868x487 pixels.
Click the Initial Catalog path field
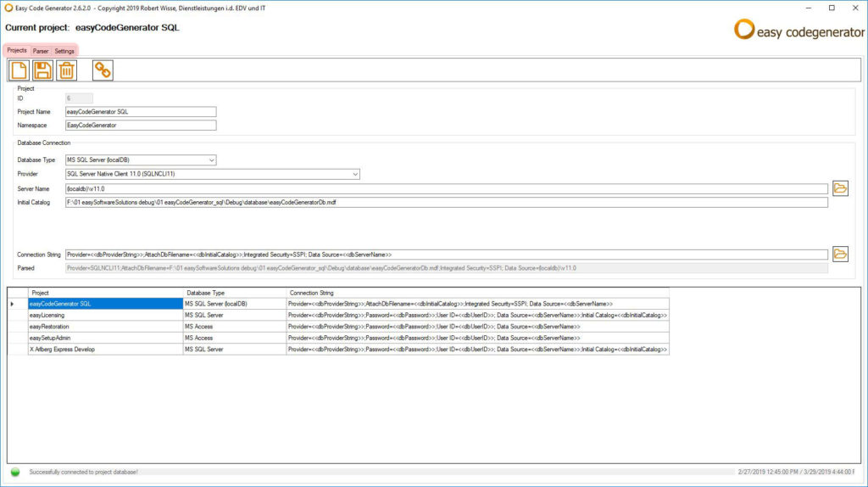click(x=446, y=202)
